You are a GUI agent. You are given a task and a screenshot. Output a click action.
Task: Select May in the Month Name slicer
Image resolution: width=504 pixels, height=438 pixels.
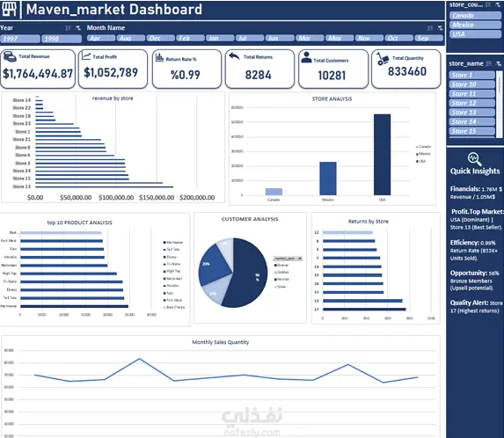pos(340,38)
